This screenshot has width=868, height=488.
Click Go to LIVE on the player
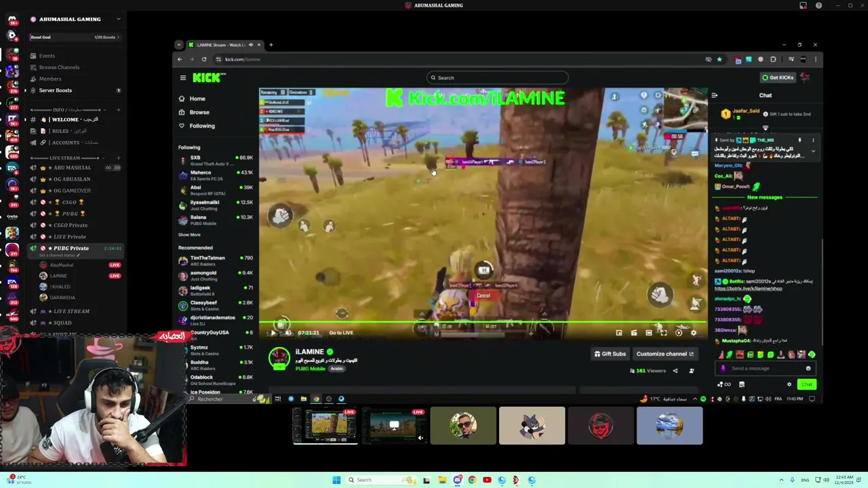(x=340, y=333)
